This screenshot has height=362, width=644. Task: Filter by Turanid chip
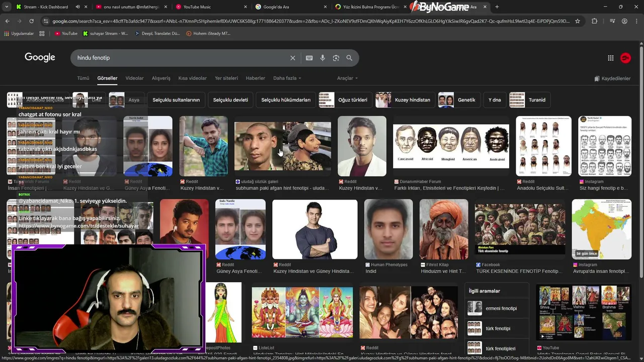pyautogui.click(x=530, y=100)
